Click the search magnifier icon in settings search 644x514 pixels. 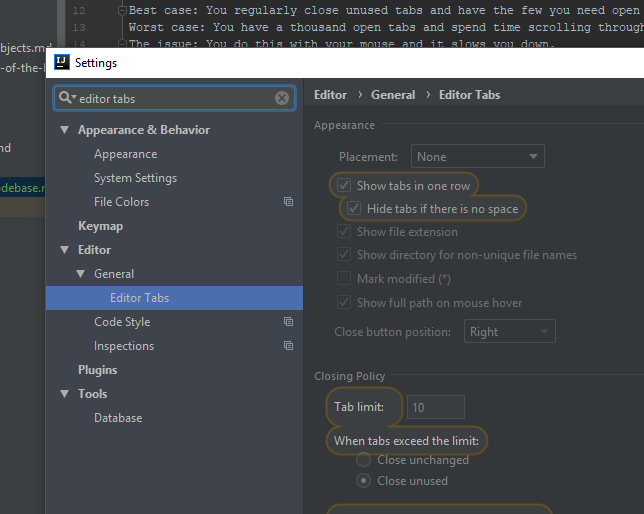65,98
